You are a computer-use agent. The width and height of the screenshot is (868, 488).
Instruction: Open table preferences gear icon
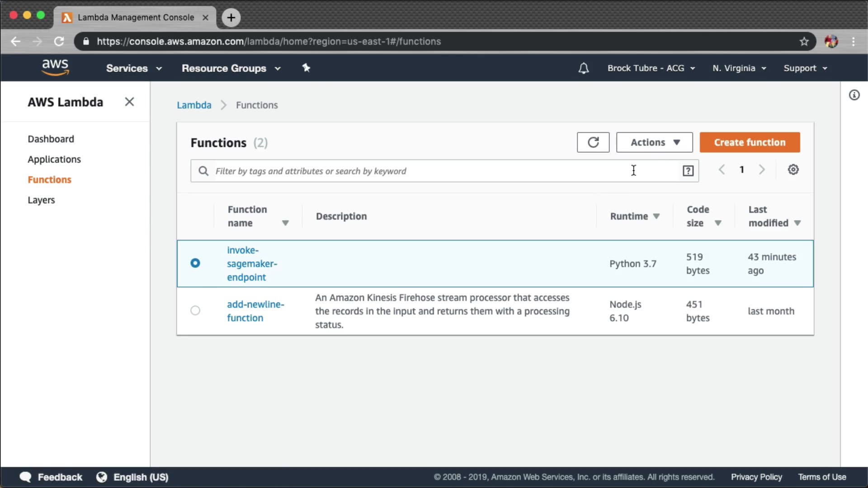[x=793, y=169]
